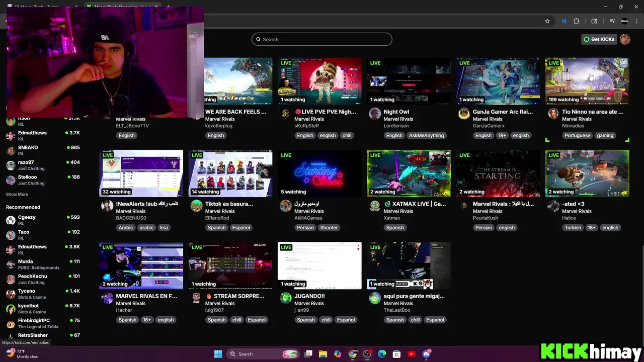Click 18+ tag under GanJaGamerx

(x=502, y=135)
